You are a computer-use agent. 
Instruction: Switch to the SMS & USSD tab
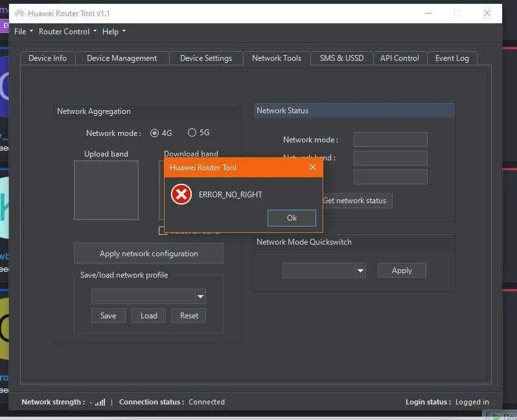coord(341,58)
